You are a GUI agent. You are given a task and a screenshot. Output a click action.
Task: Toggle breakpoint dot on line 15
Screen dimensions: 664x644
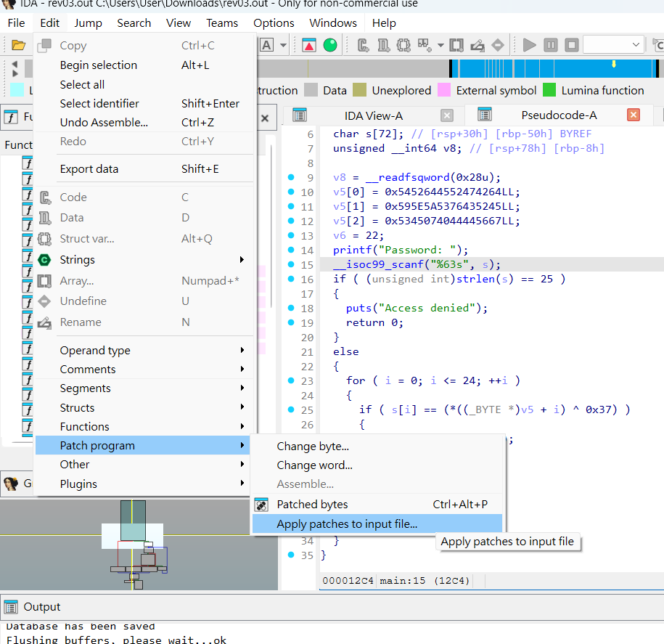[x=291, y=264]
